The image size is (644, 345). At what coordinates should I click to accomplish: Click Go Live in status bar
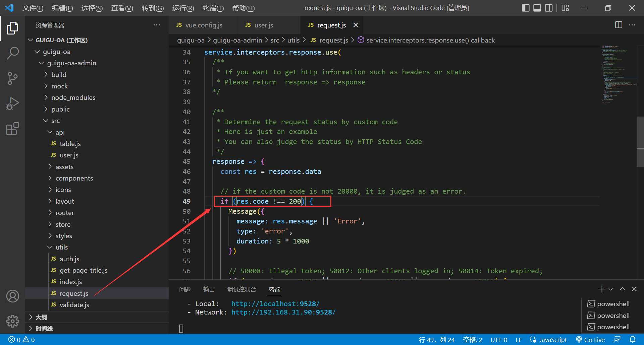[591, 340]
